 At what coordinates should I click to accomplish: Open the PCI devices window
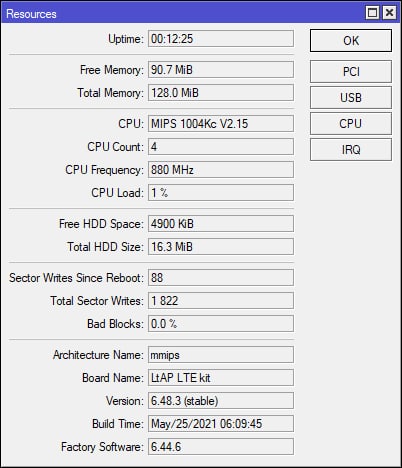point(351,71)
